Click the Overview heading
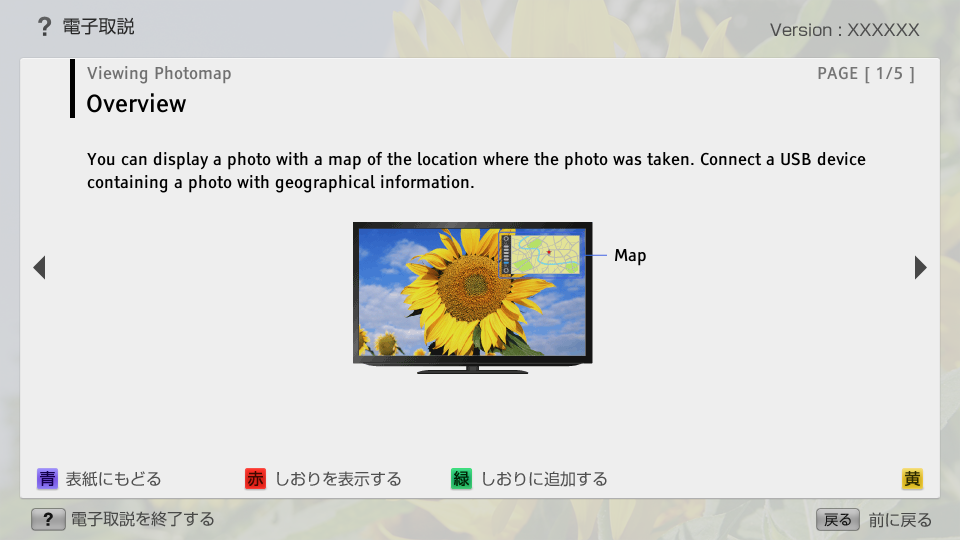This screenshot has width=960, height=540. (x=136, y=104)
